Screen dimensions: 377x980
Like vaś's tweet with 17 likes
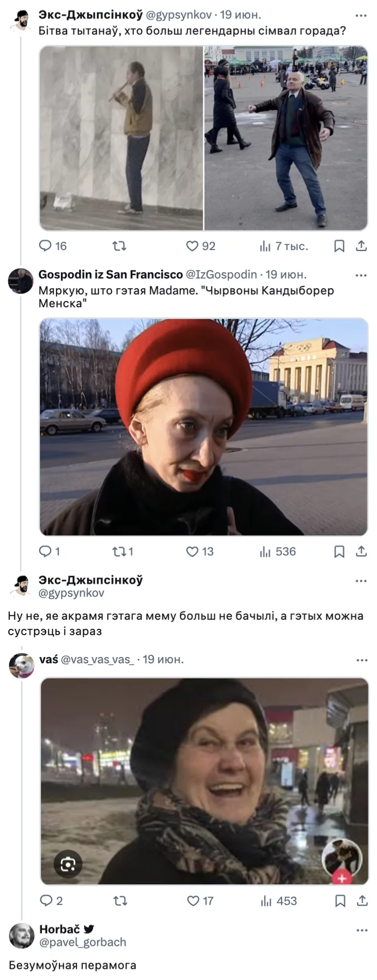(200, 901)
